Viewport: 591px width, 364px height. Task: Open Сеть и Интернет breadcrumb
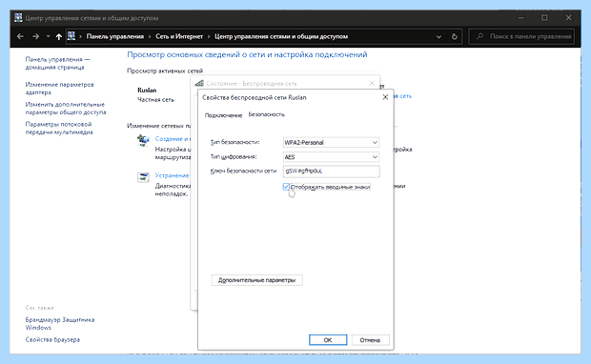tap(179, 36)
